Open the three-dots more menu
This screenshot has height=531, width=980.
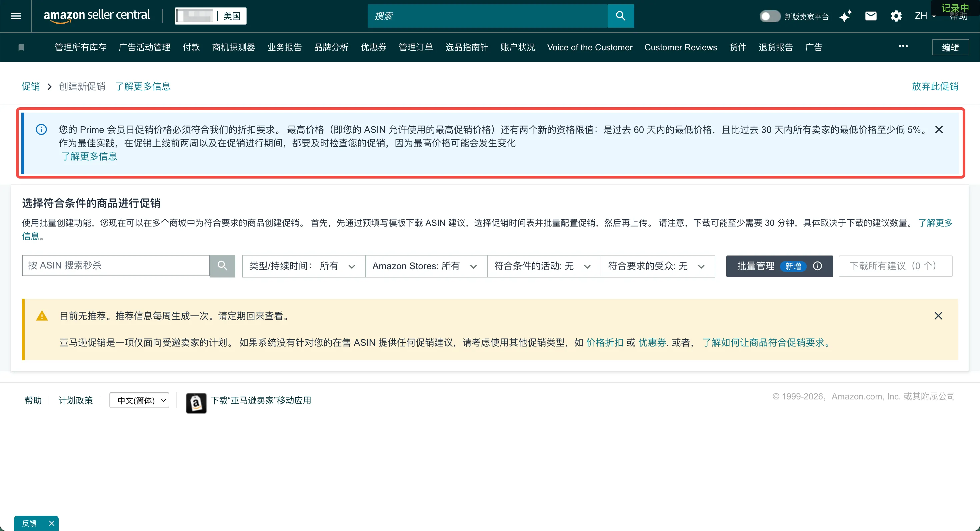pyautogui.click(x=903, y=46)
